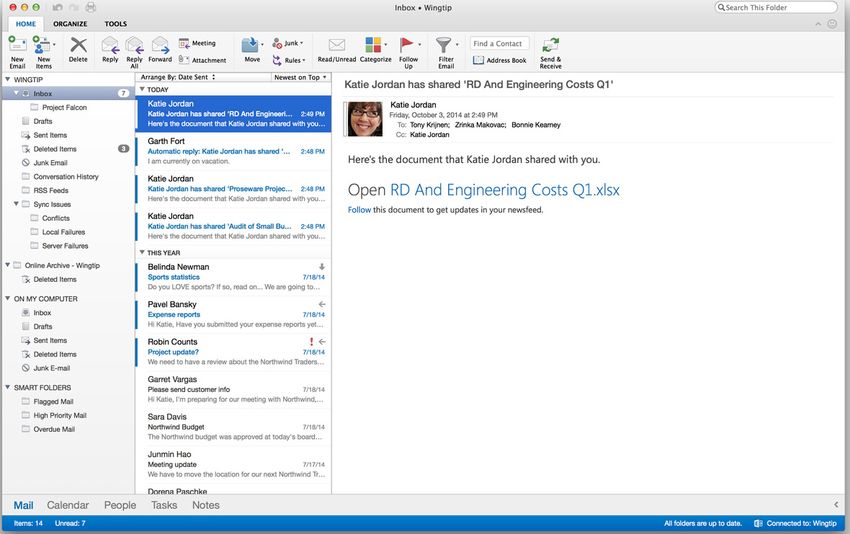Open the Arrange By: Date Sent dropdown
850x534 pixels.
tap(178, 77)
